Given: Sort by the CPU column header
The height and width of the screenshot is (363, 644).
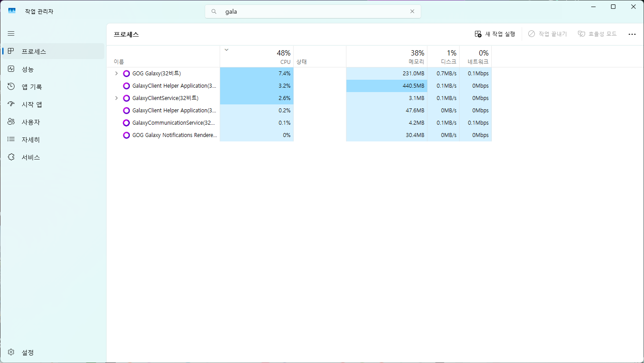Looking at the screenshot, I should [x=257, y=57].
